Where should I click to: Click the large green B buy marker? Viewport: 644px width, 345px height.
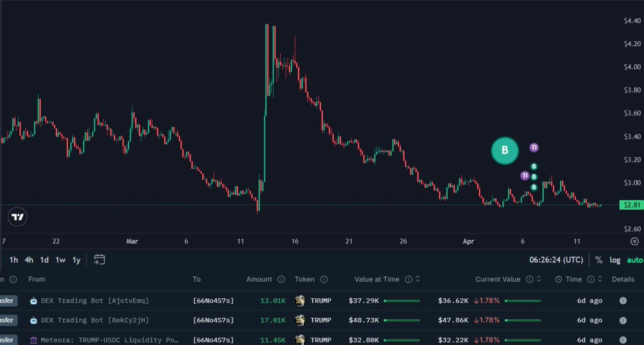pos(504,151)
